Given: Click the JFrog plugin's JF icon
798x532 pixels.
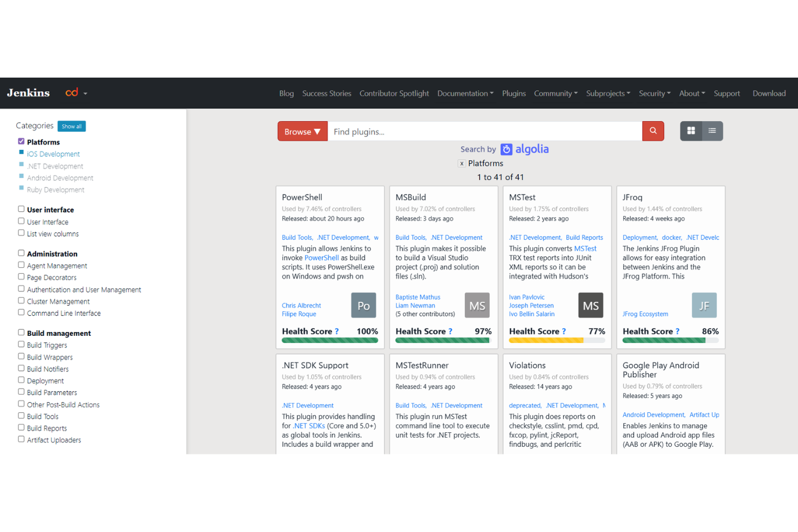Looking at the screenshot, I should 704,305.
